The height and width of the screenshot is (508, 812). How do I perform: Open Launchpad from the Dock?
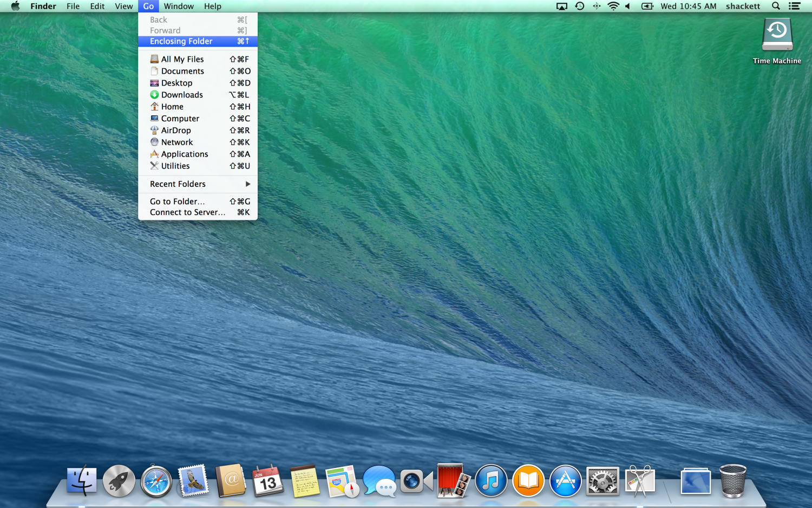[x=119, y=481]
